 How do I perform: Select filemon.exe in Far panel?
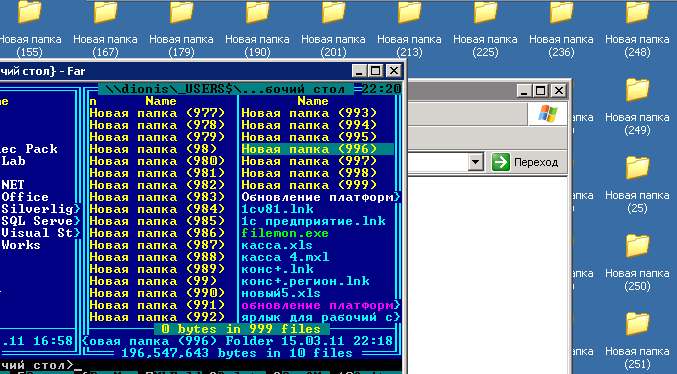[x=285, y=233]
